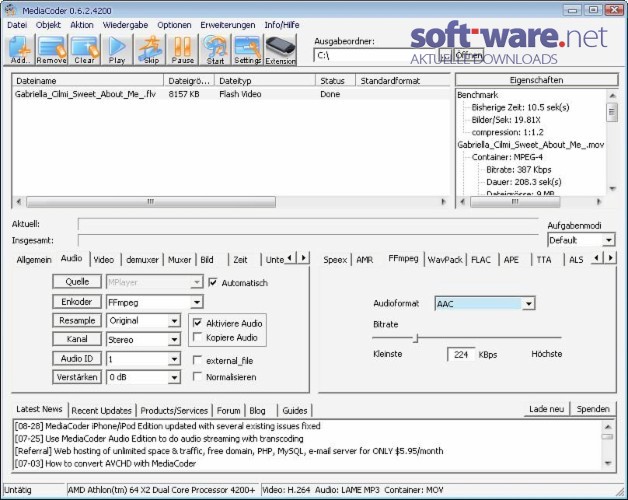
Task: Check the external_file option
Action: coord(197,360)
